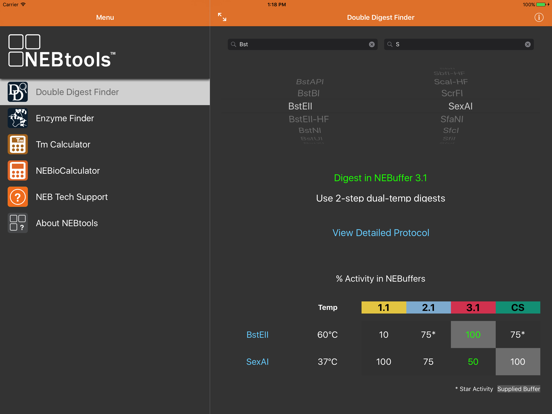Open the NEBioCalculator icon
This screenshot has height=414, width=552.
point(18,170)
